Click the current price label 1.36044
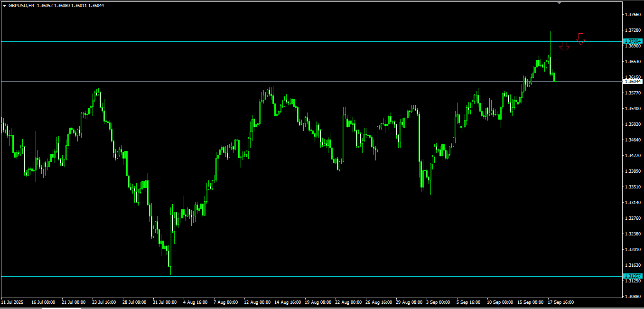This screenshot has width=644, height=309. pos(633,82)
